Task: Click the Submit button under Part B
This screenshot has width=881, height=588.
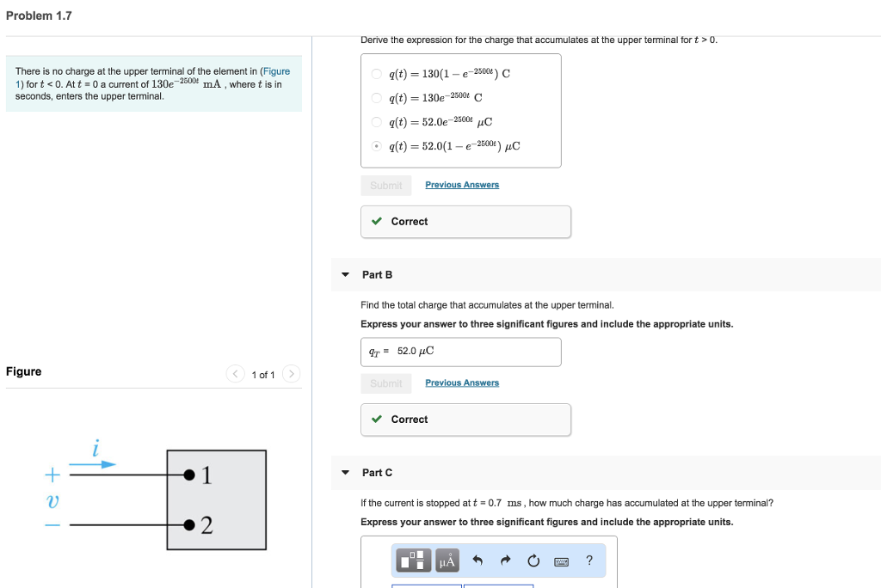Action: (x=385, y=382)
